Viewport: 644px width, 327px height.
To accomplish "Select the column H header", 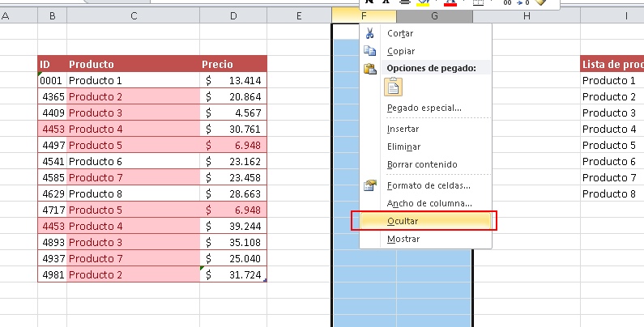I will [527, 15].
